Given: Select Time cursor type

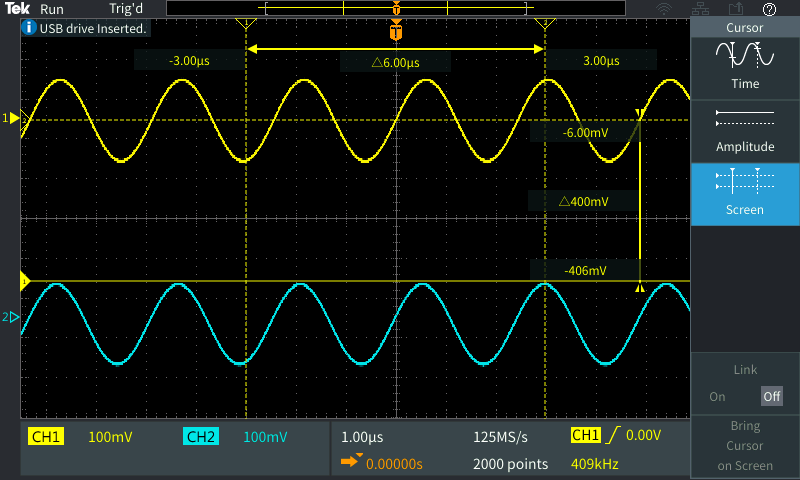Looking at the screenshot, I should click(744, 67).
